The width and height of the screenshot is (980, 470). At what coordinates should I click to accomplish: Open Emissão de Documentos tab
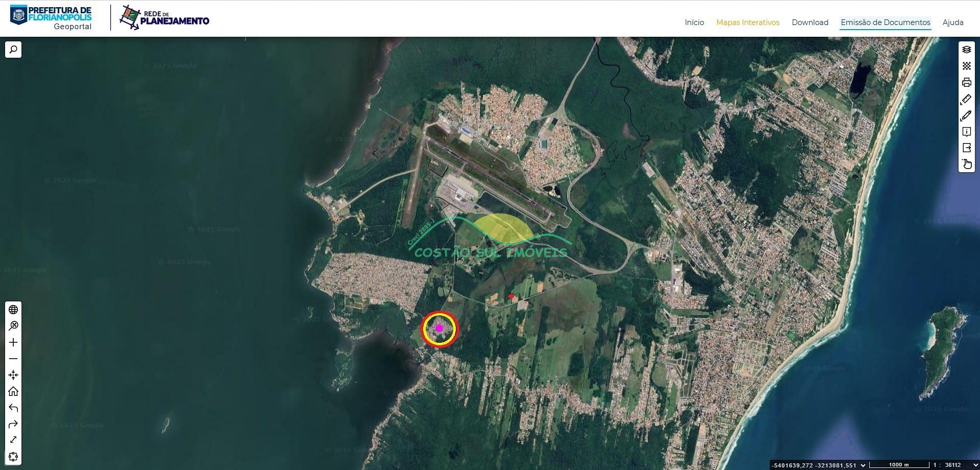coord(885,22)
